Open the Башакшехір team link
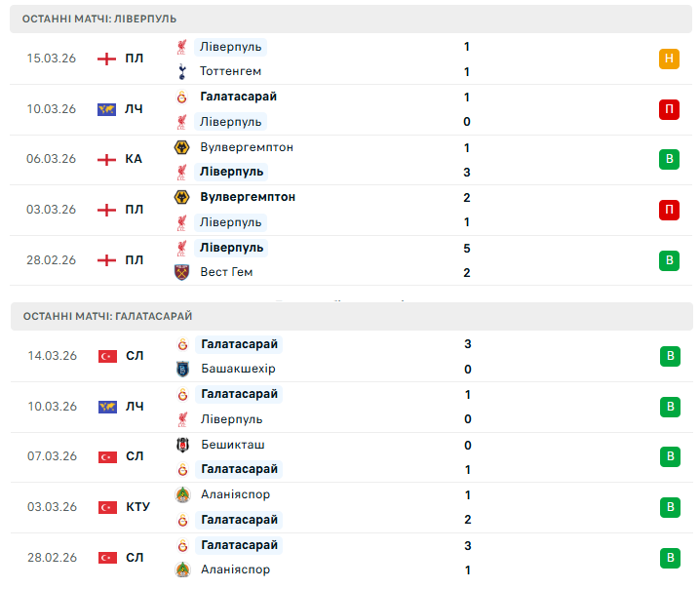Viewport: 700px width, 589px height. point(237,369)
